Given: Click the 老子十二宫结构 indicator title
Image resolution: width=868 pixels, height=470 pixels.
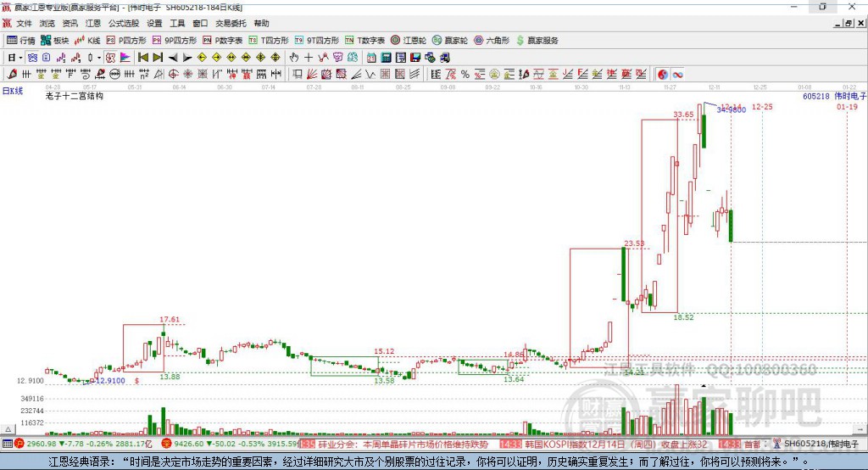Looking at the screenshot, I should [x=75, y=96].
